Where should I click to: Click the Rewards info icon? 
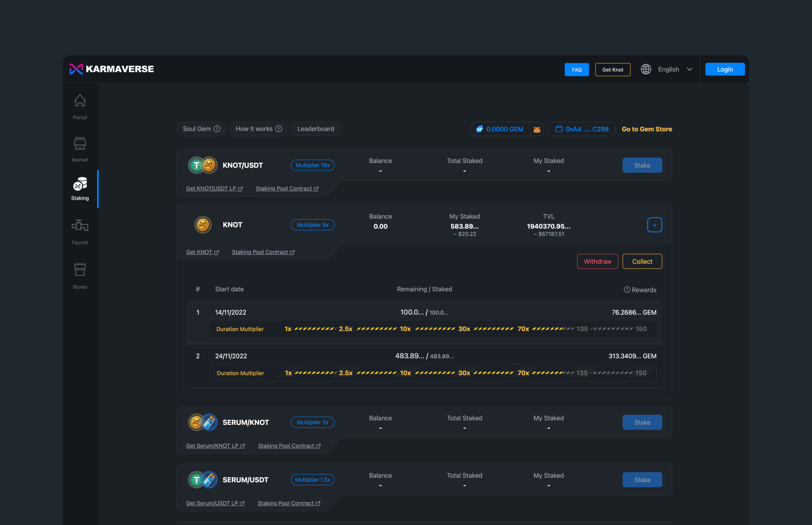627,290
